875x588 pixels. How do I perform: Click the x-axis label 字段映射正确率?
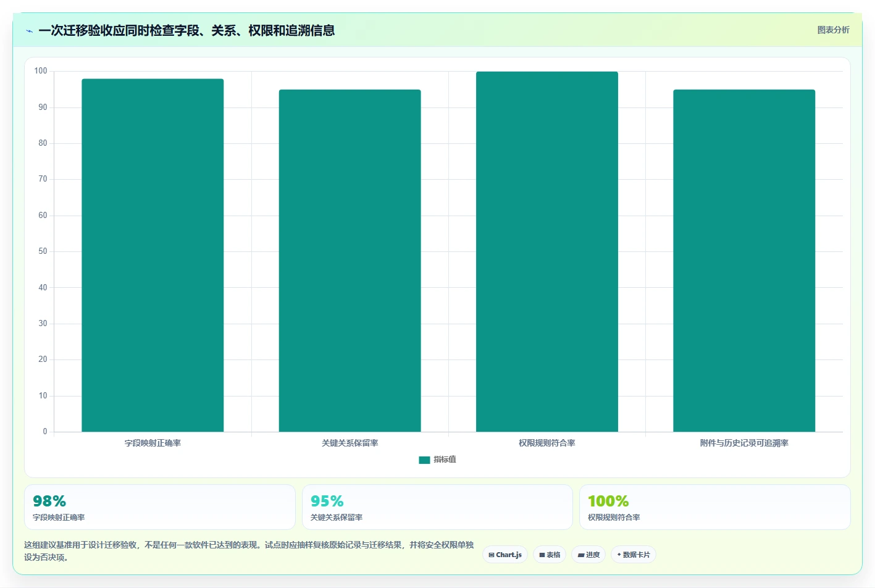(153, 443)
